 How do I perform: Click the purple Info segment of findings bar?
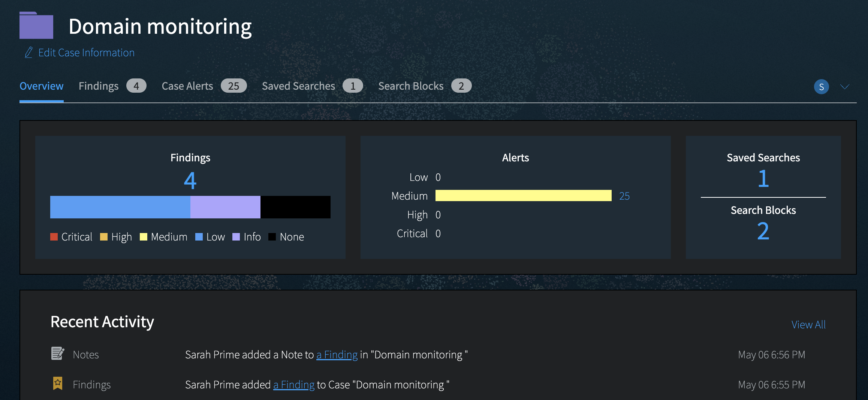point(225,207)
